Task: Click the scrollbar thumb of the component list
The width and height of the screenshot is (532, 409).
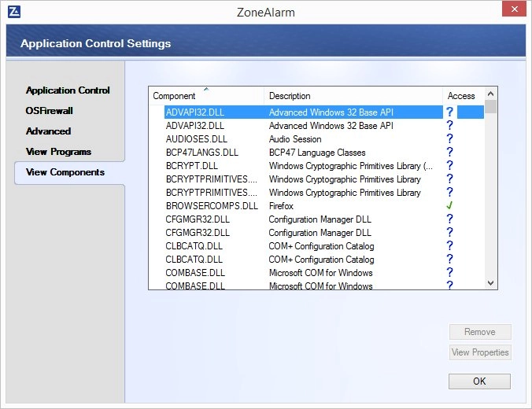Action: 490,106
